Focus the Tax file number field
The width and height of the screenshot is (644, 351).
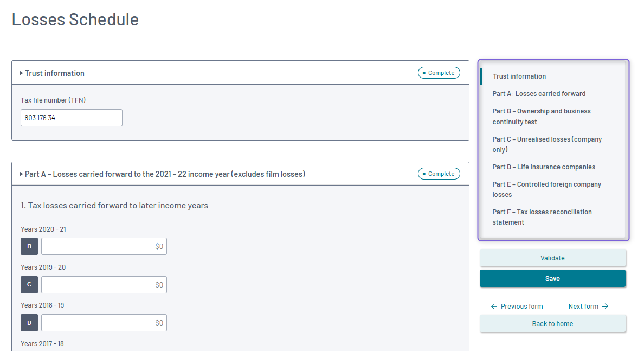[x=72, y=118]
